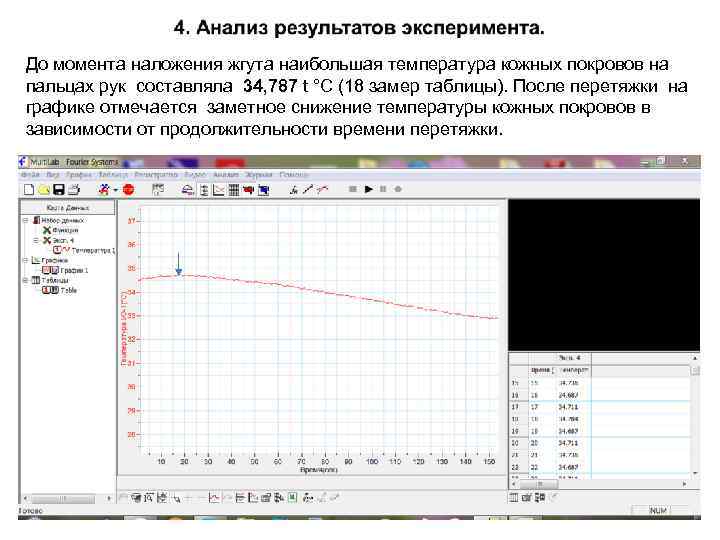Click the New file icon in the toolbar
Viewport: 720px width, 540px height.
[28, 189]
